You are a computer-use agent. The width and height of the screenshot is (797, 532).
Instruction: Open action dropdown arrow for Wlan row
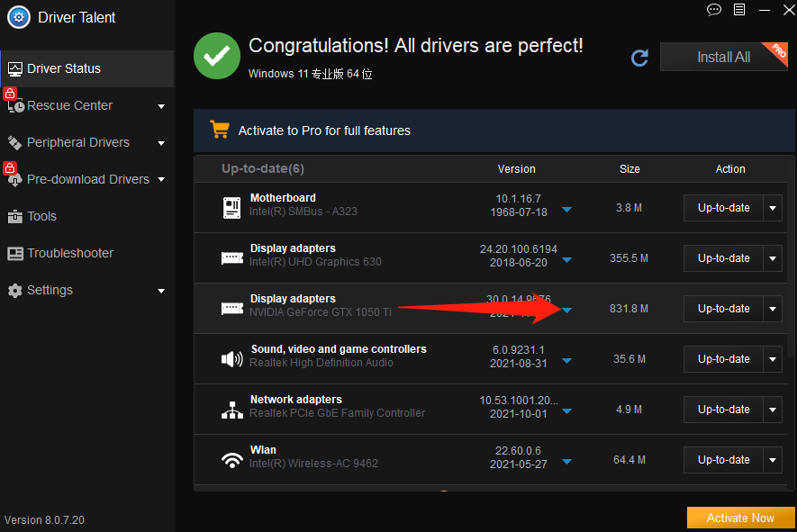click(x=773, y=460)
